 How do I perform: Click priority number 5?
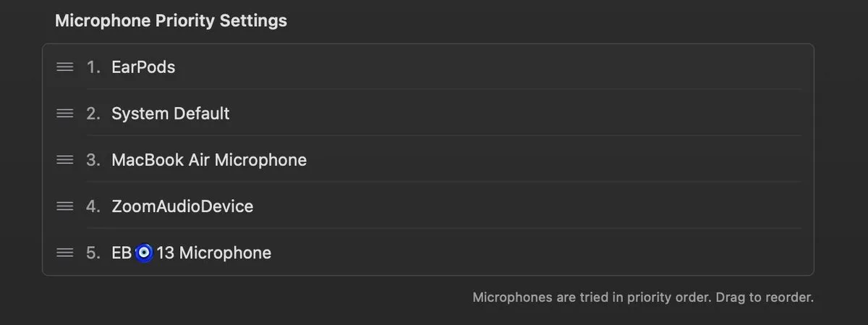click(93, 253)
